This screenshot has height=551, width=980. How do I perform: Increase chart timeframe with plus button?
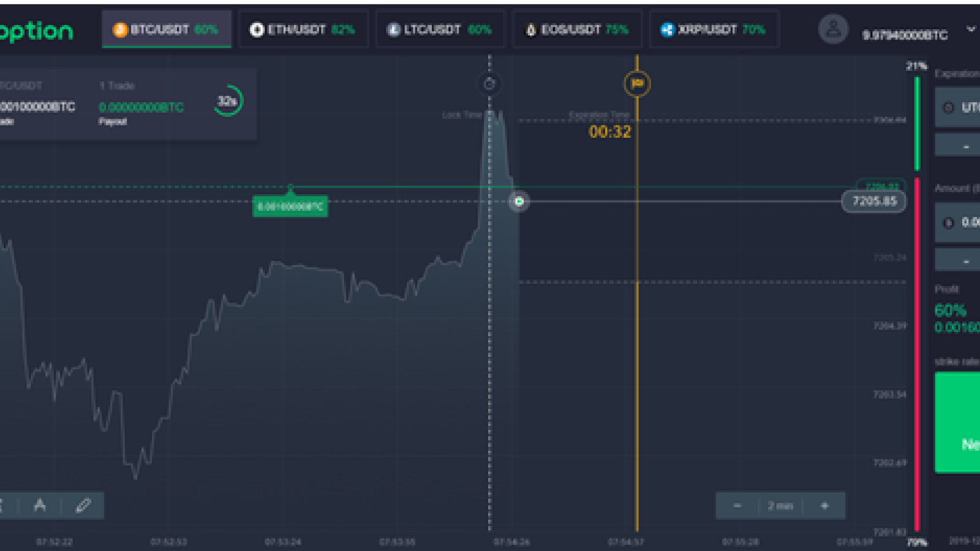[x=824, y=506]
